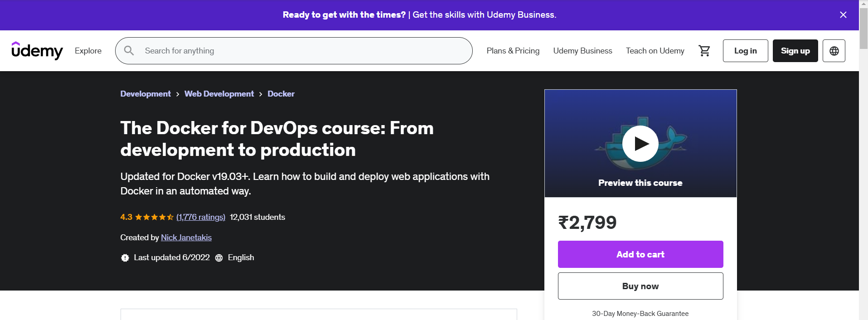Open the shopping cart

click(704, 51)
